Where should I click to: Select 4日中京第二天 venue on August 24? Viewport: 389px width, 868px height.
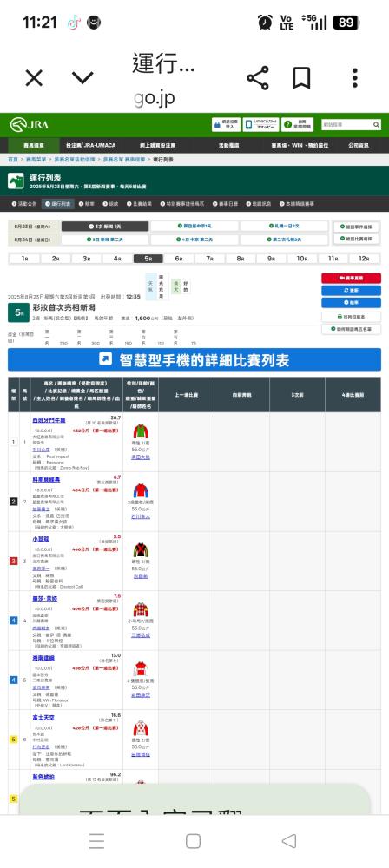194,240
